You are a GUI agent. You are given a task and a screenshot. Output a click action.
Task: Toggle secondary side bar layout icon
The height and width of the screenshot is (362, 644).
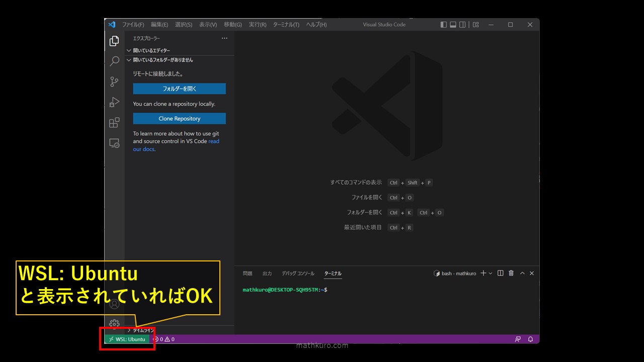coord(462,25)
